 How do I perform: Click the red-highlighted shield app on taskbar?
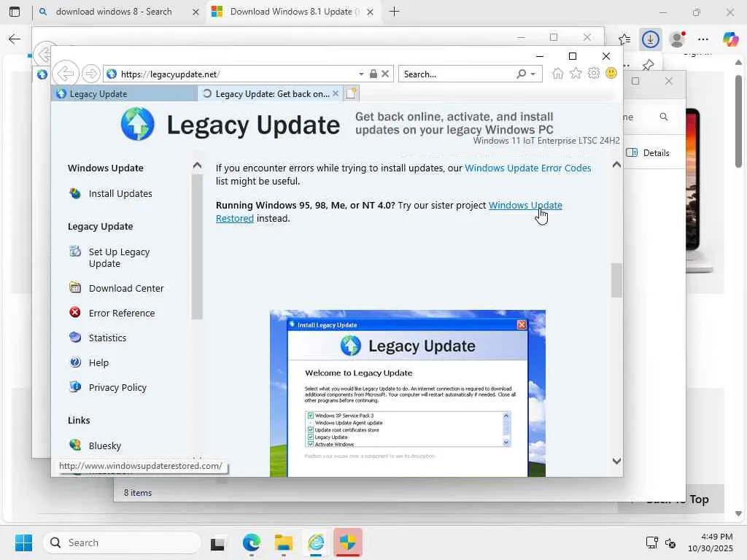pos(348,542)
